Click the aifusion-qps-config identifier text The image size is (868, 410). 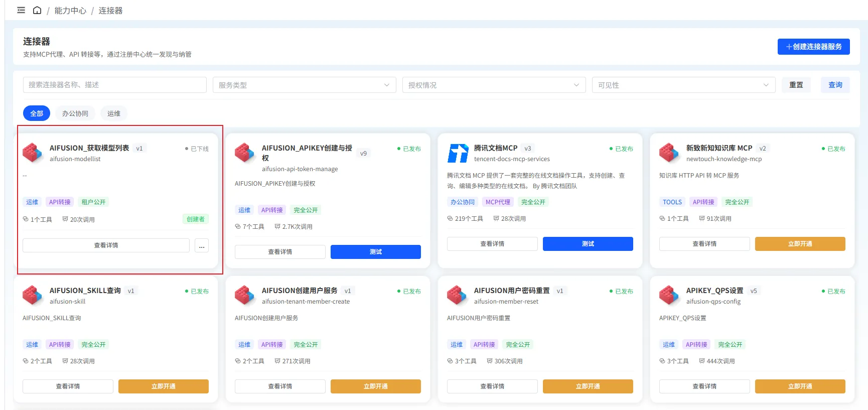713,302
